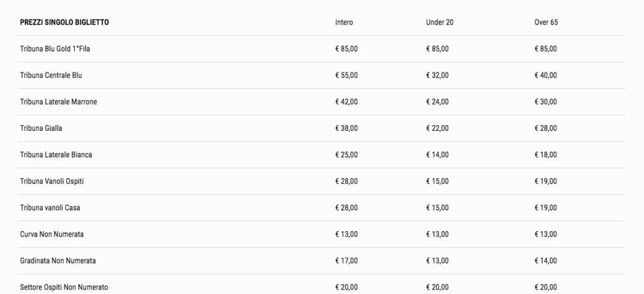Click the € 55,00 Intero price for Centrale Blu

(x=347, y=76)
